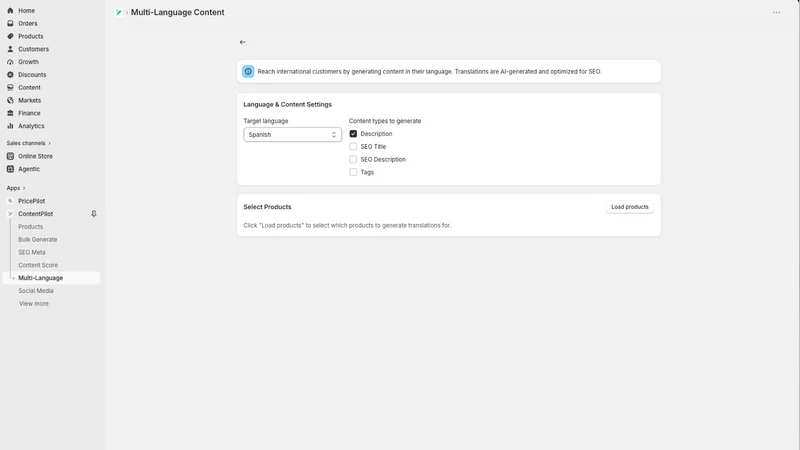Click the Discounts badge icon
The image size is (800, 450).
10,74
